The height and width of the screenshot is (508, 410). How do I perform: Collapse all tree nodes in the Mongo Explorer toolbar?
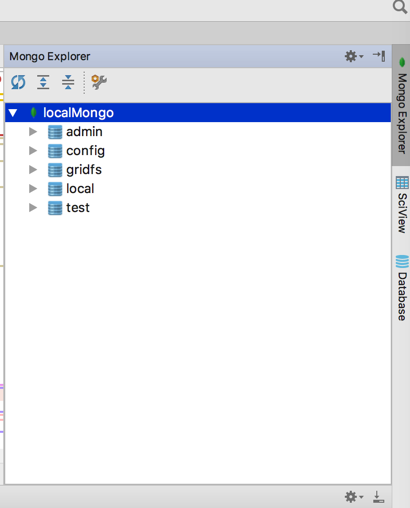[x=68, y=82]
